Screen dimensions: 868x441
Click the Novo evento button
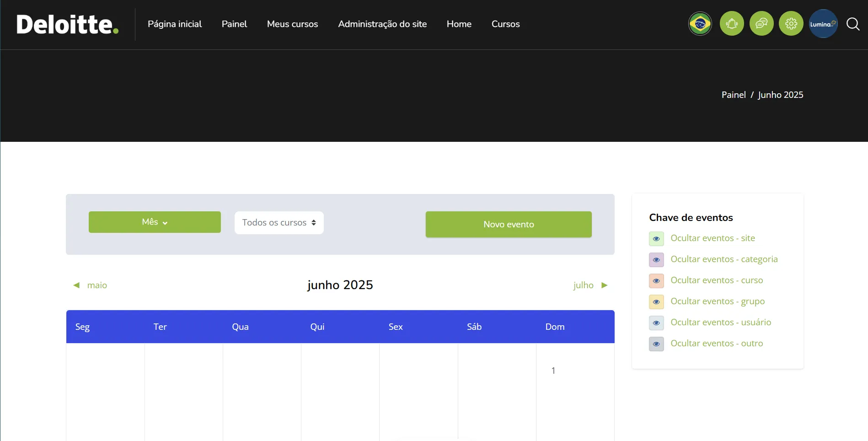pyautogui.click(x=508, y=224)
